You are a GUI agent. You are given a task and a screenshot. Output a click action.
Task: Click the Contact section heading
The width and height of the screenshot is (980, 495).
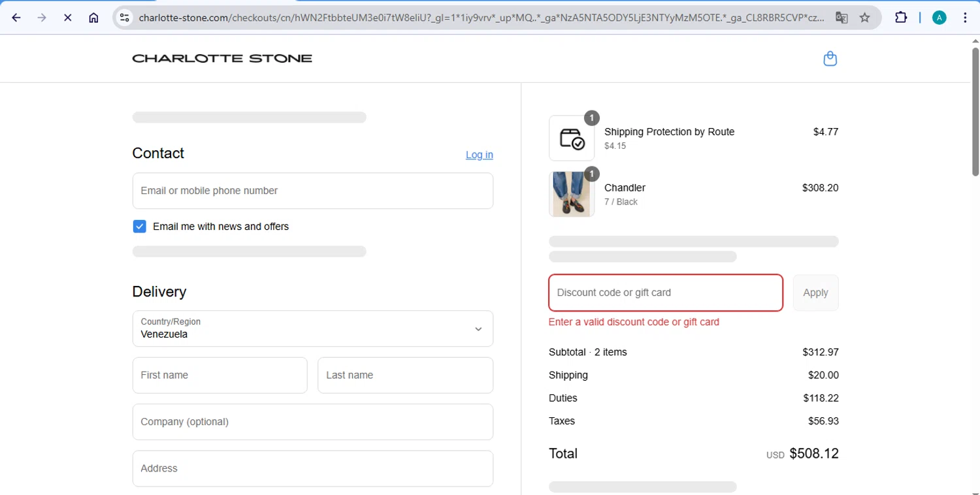coord(158,153)
